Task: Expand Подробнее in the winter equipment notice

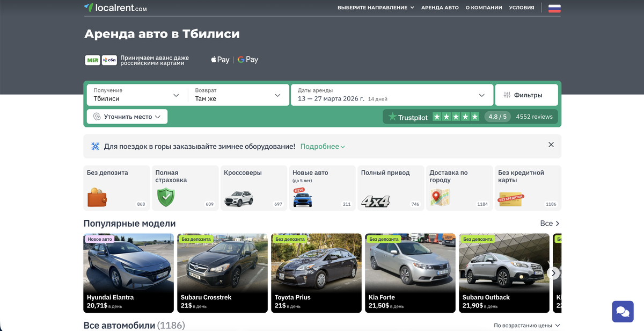Action: [x=323, y=146]
